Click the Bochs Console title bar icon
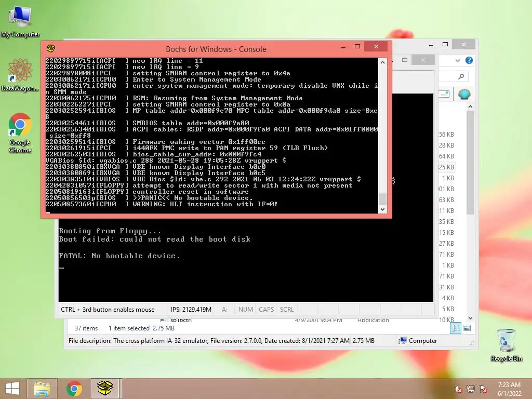 click(x=51, y=48)
